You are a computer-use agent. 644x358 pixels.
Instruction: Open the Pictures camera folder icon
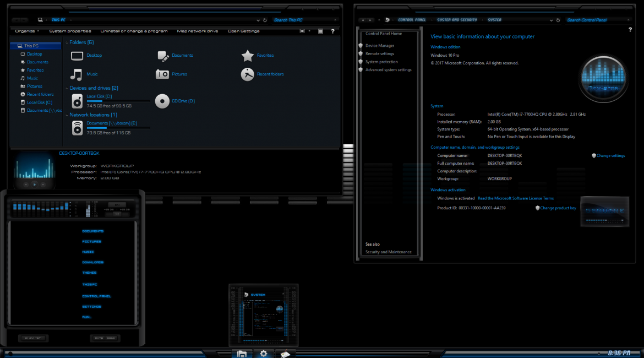pyautogui.click(x=162, y=74)
